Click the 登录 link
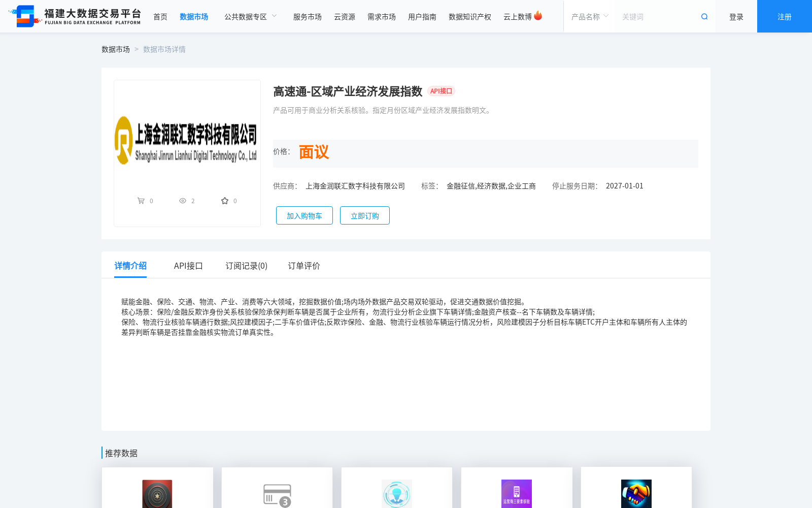812x508 pixels. (x=736, y=17)
